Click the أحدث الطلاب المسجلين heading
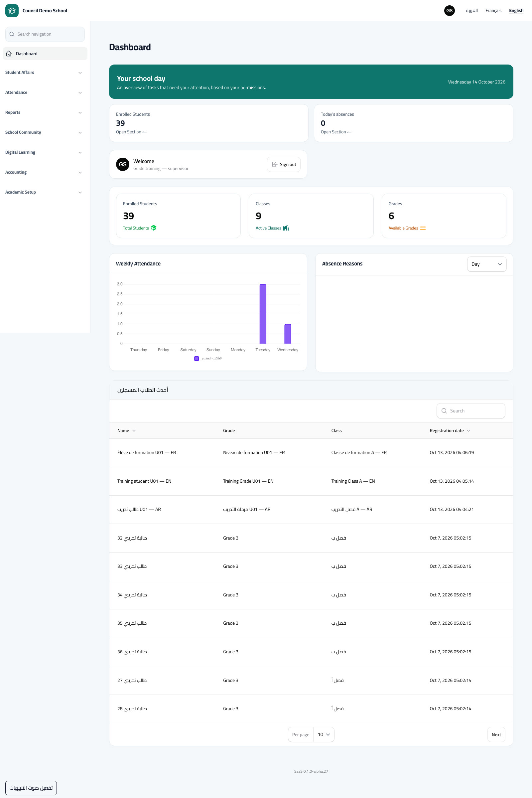 point(143,390)
